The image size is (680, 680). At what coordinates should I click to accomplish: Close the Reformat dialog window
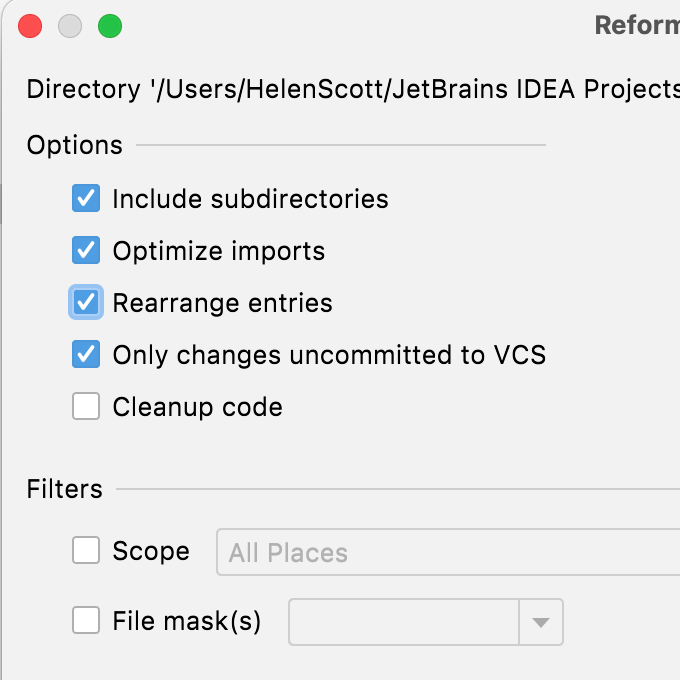point(30,27)
